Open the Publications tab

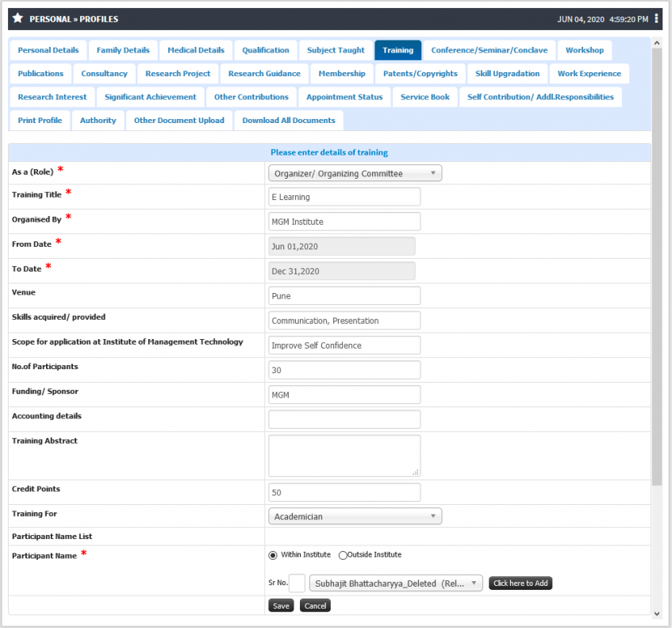pos(40,74)
